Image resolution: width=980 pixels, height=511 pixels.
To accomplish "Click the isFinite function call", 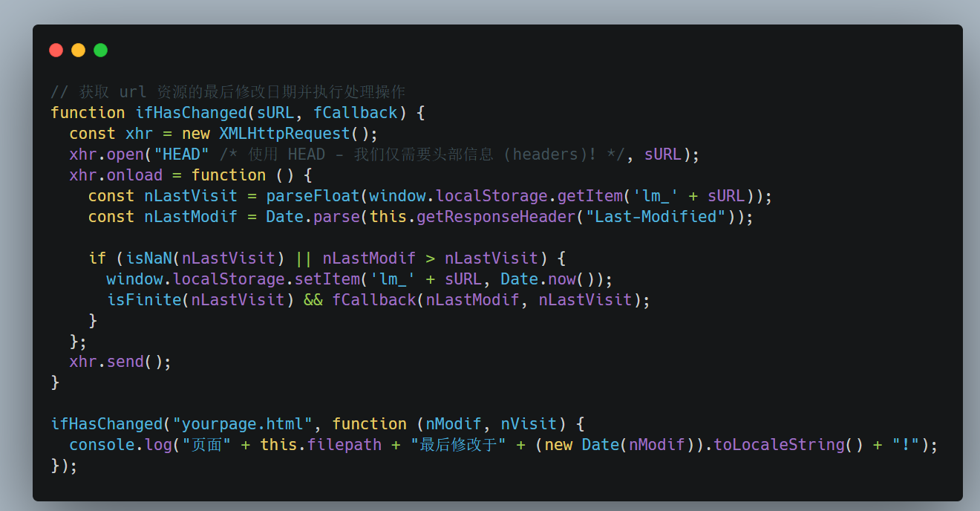I will coord(144,300).
